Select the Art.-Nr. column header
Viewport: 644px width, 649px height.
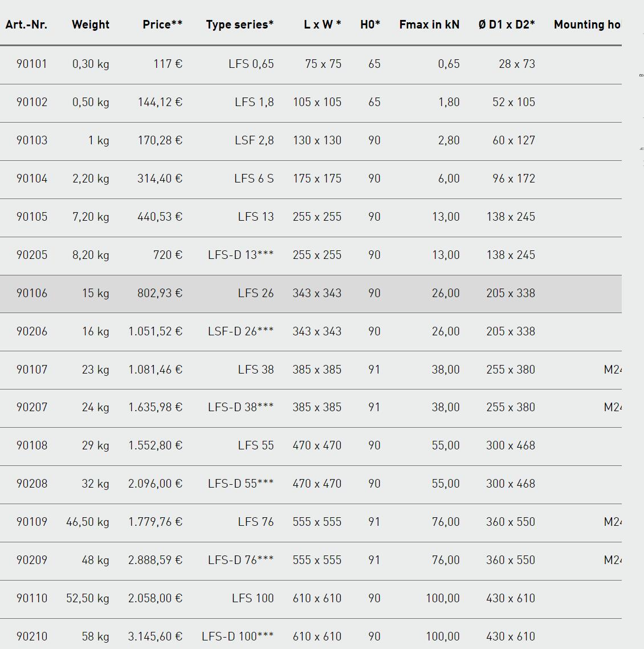coord(26,25)
